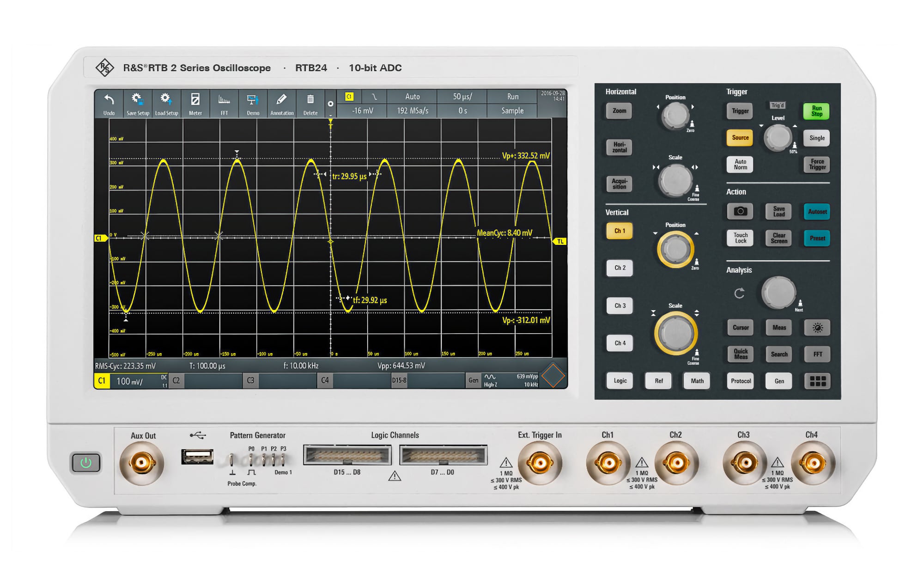Image resolution: width=924 pixels, height=562 pixels.
Task: Tap the orange diamond menu icon
Action: coord(553,375)
